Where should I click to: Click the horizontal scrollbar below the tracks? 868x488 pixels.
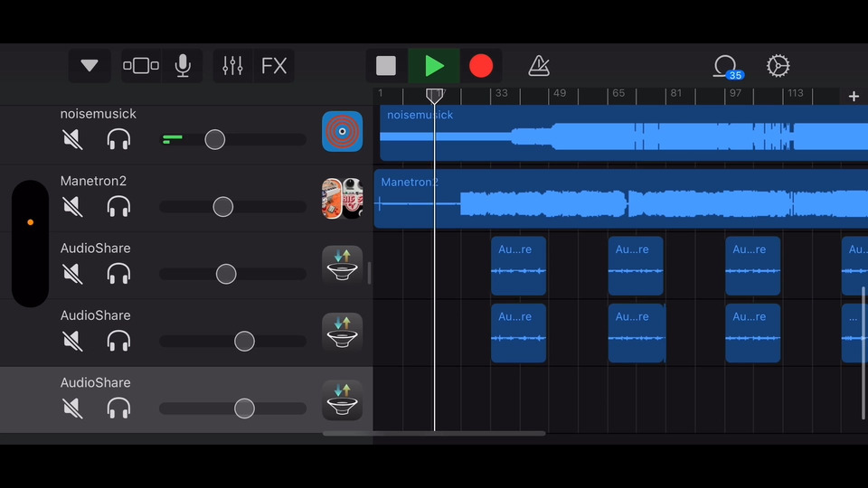434,434
